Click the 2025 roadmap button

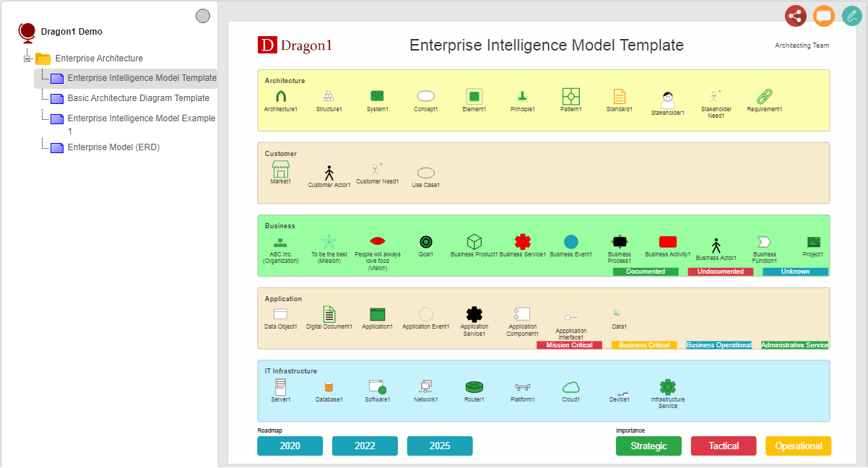coord(440,446)
